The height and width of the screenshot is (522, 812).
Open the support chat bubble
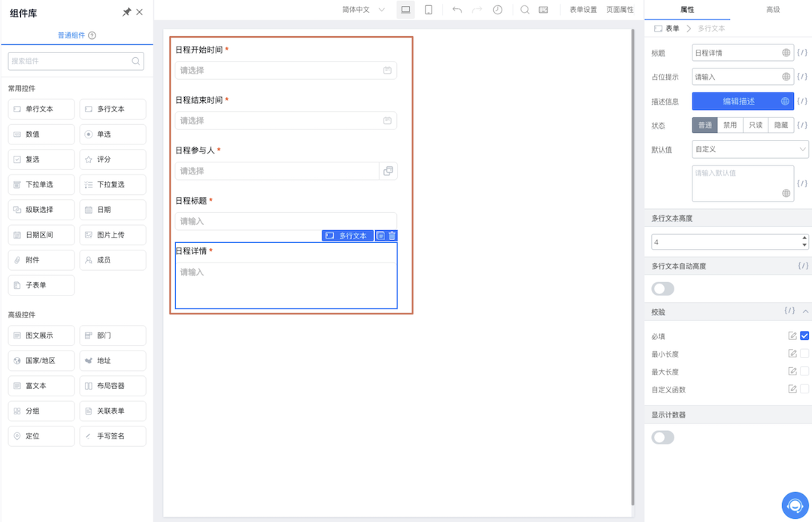pyautogui.click(x=795, y=505)
